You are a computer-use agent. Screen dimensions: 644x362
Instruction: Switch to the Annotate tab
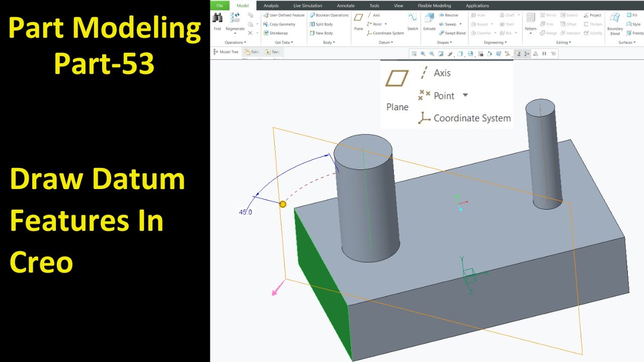point(346,6)
